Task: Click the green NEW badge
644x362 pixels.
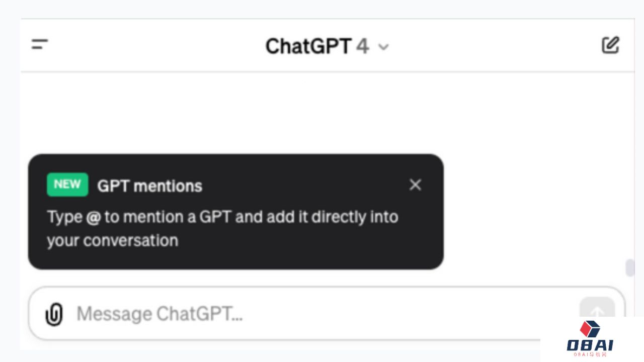Action: click(67, 185)
